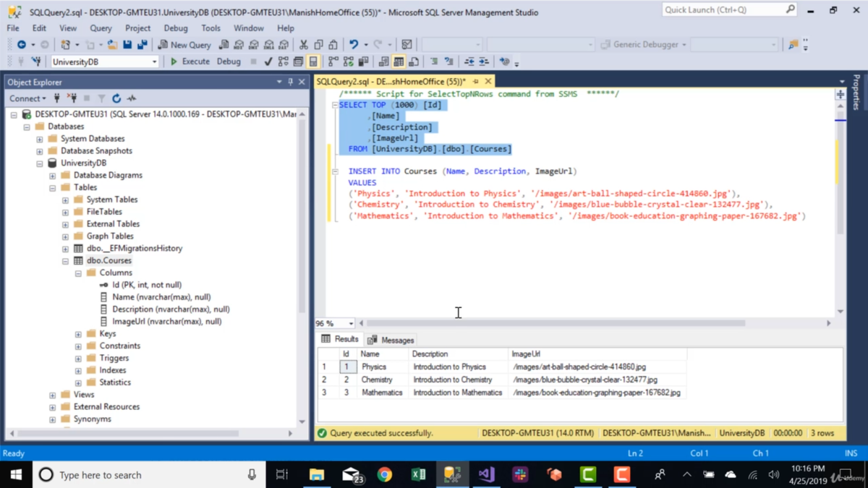Click the MDX query icon
This screenshot has width=868, height=488.
(239, 45)
